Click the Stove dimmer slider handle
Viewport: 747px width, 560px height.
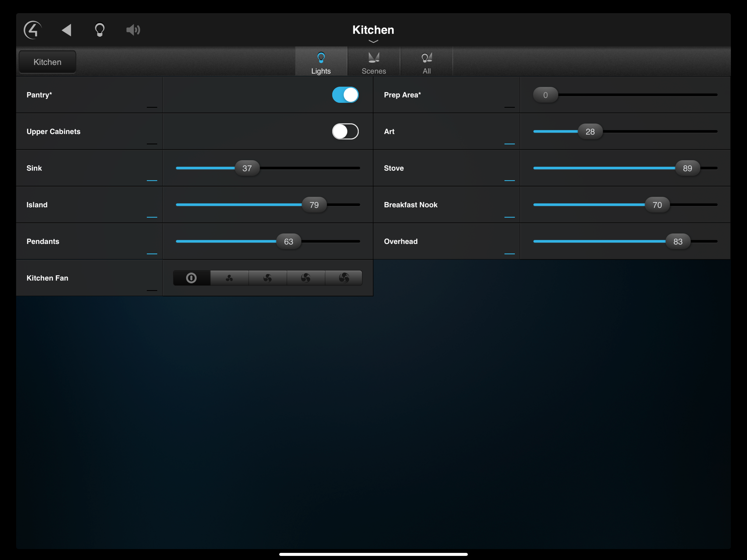(x=687, y=168)
